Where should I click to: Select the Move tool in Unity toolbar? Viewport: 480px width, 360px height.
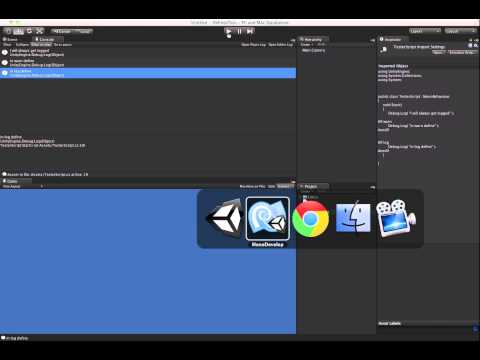pyautogui.click(x=19, y=31)
